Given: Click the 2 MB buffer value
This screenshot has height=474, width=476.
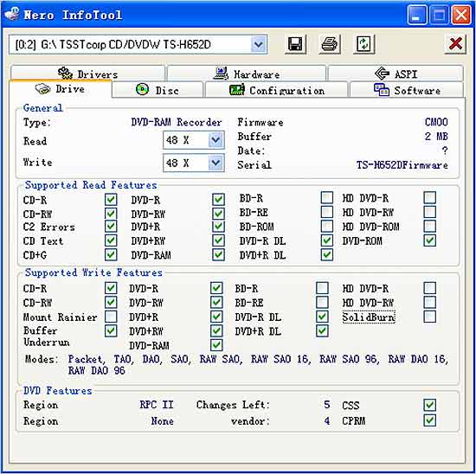Looking at the screenshot, I should [436, 137].
